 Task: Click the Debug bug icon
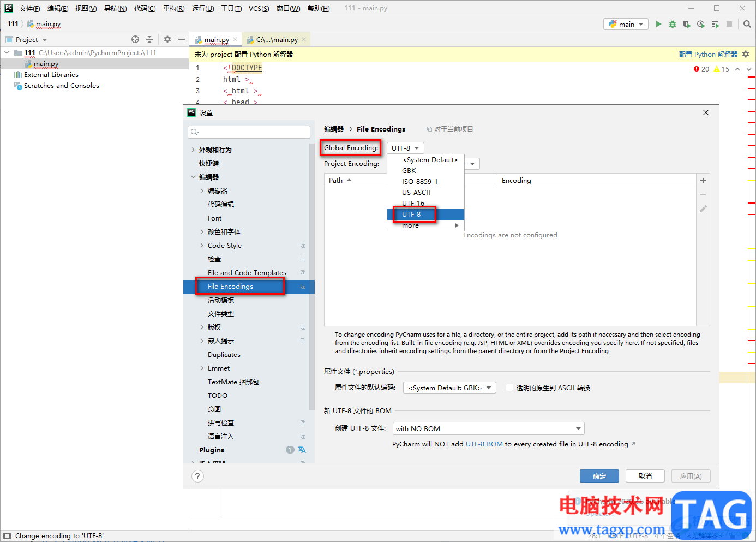click(x=673, y=24)
